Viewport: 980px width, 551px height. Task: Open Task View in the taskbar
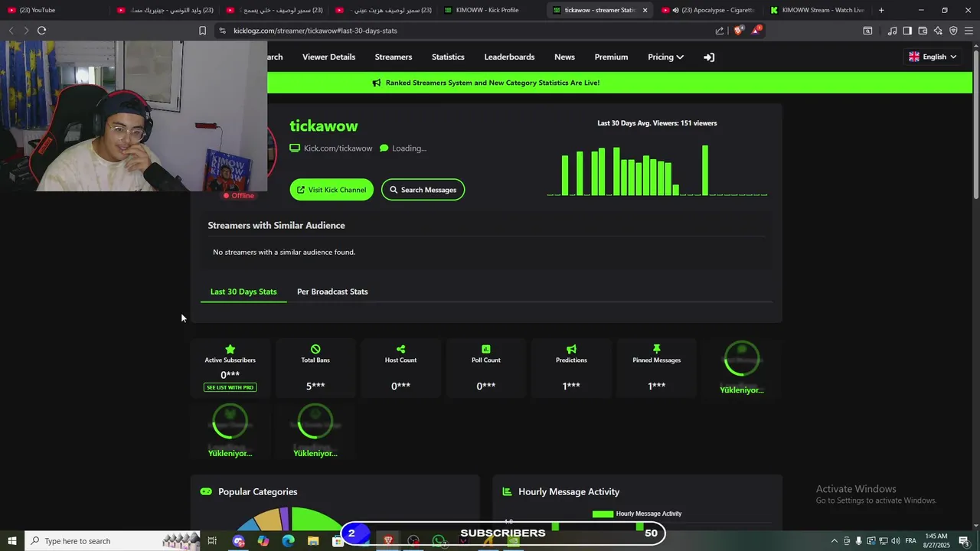(213, 541)
